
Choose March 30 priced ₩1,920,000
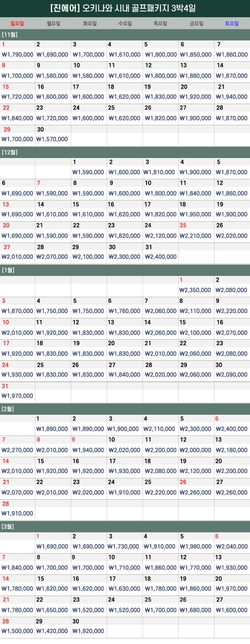pos(89,627)
